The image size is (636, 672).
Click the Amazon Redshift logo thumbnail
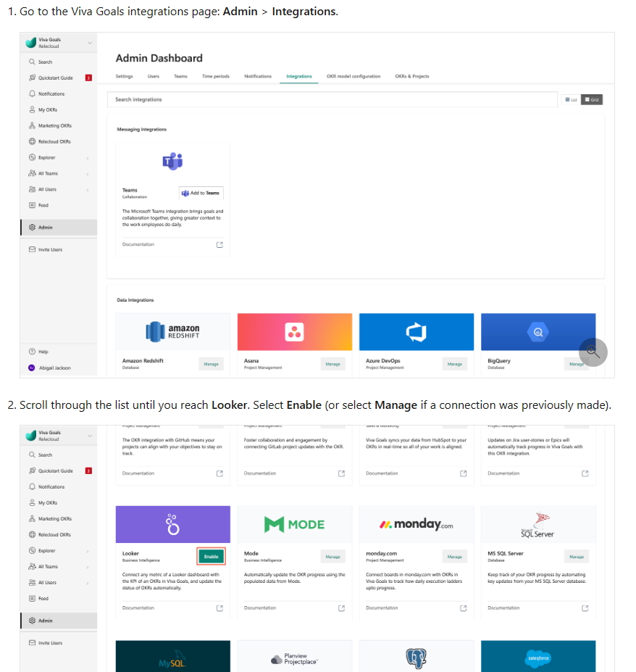[173, 332]
